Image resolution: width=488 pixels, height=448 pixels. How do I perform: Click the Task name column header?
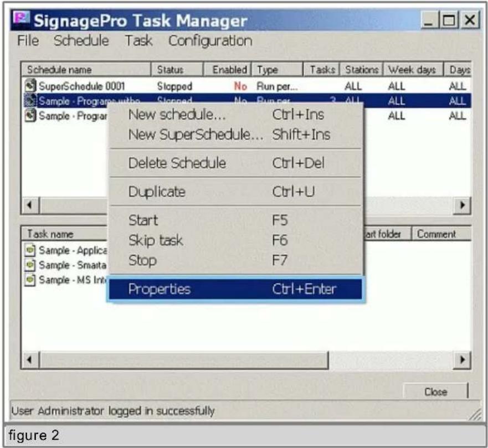tap(64, 234)
